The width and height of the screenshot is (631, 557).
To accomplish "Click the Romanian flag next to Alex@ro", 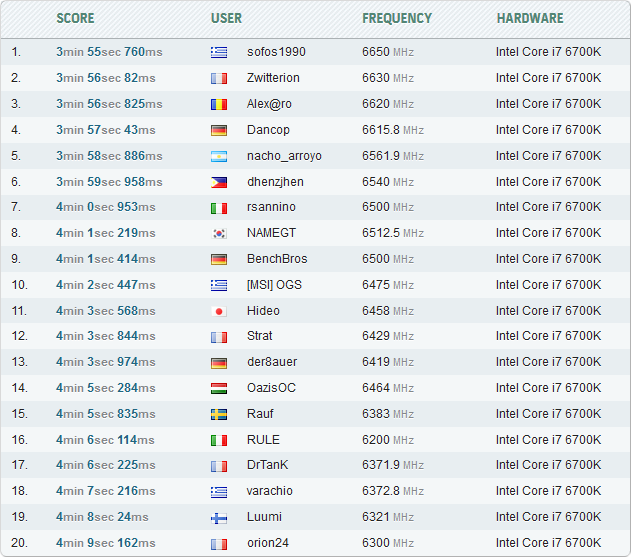I will pos(219,104).
